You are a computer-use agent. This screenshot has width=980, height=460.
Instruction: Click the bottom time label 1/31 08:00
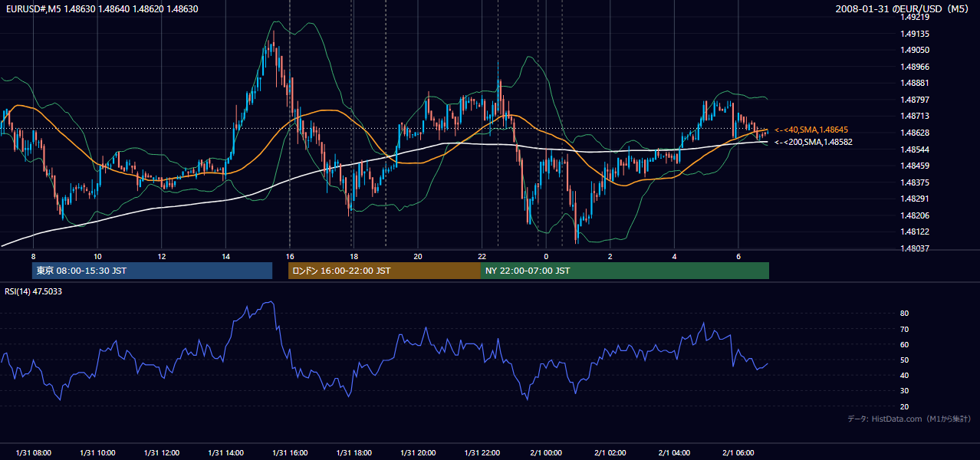click(x=33, y=453)
